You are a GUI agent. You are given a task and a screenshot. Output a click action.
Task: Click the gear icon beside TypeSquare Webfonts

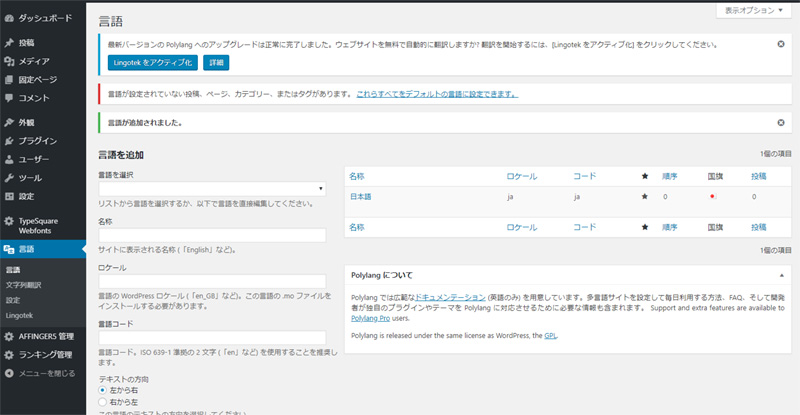9,221
